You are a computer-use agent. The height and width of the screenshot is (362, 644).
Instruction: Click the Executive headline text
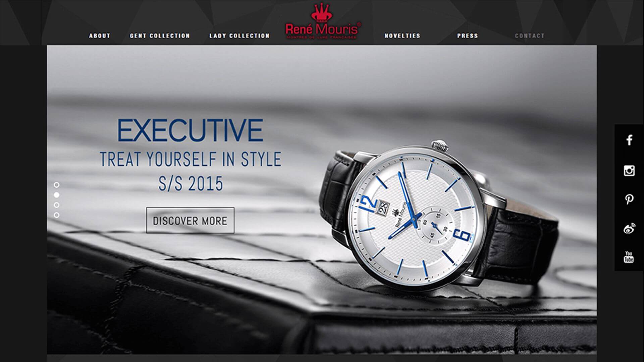[190, 130]
